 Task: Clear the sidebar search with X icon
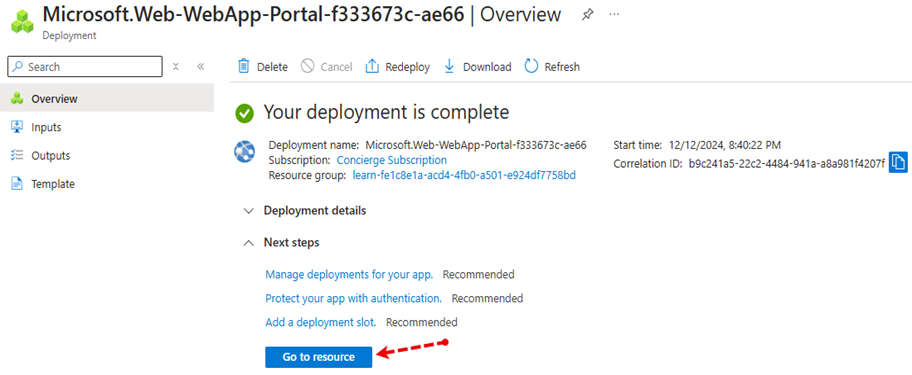(x=176, y=66)
